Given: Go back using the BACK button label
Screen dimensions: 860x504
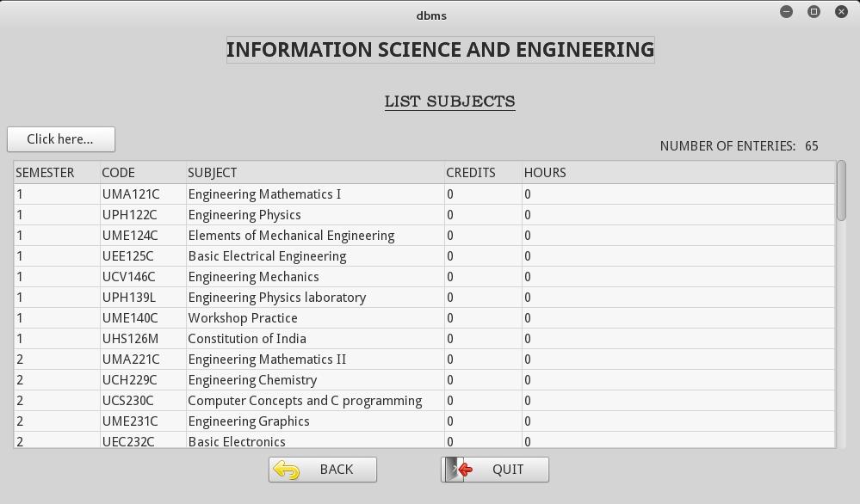Looking at the screenshot, I should tap(337, 470).
